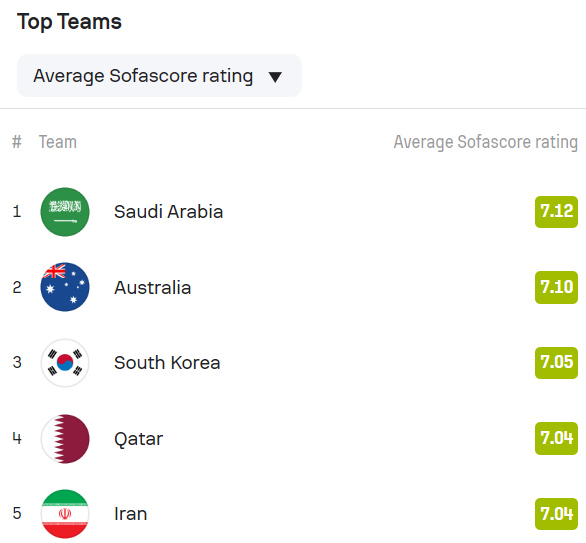Viewport: 586px width, 543px height.
Task: Click Iran's 7.04 rating badge
Action: pos(556,514)
